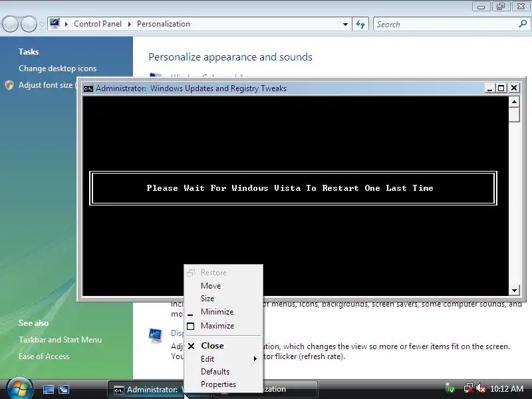The height and width of the screenshot is (399, 532).
Task: Open the Ease of Access link
Action: coord(44,356)
